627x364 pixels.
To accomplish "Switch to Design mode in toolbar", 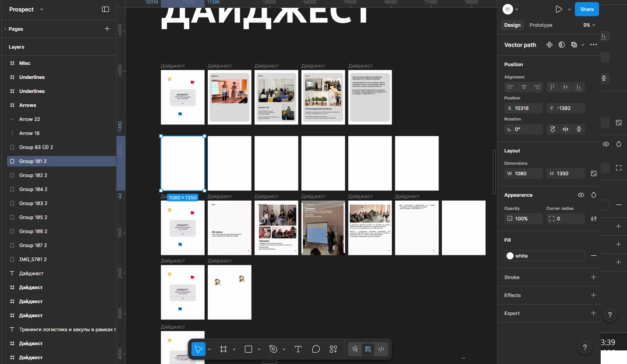I will (368, 349).
